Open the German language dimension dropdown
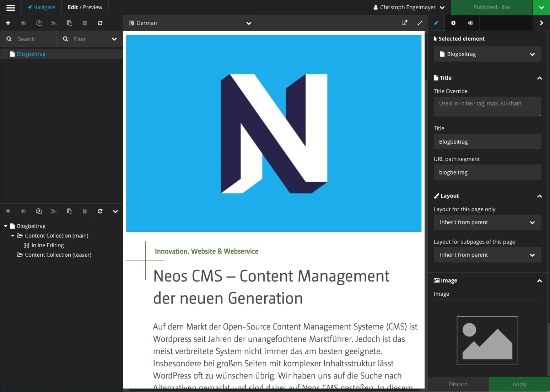The height and width of the screenshot is (392, 550). click(x=190, y=23)
